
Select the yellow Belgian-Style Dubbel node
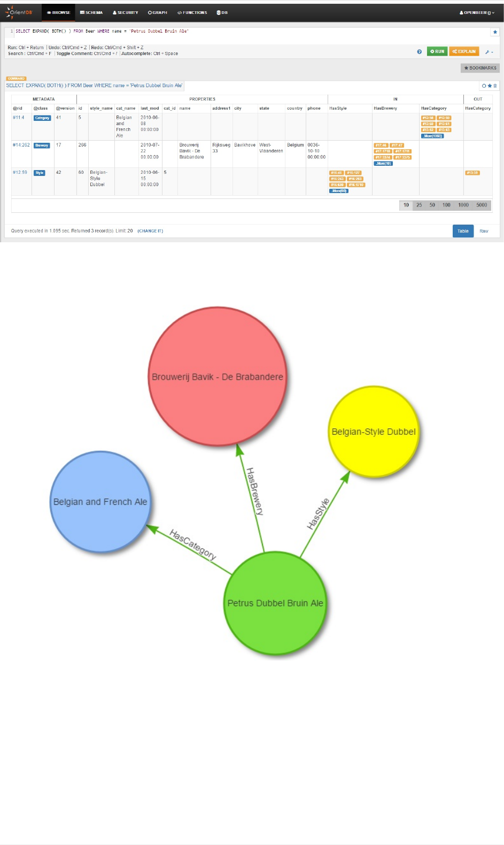(374, 432)
